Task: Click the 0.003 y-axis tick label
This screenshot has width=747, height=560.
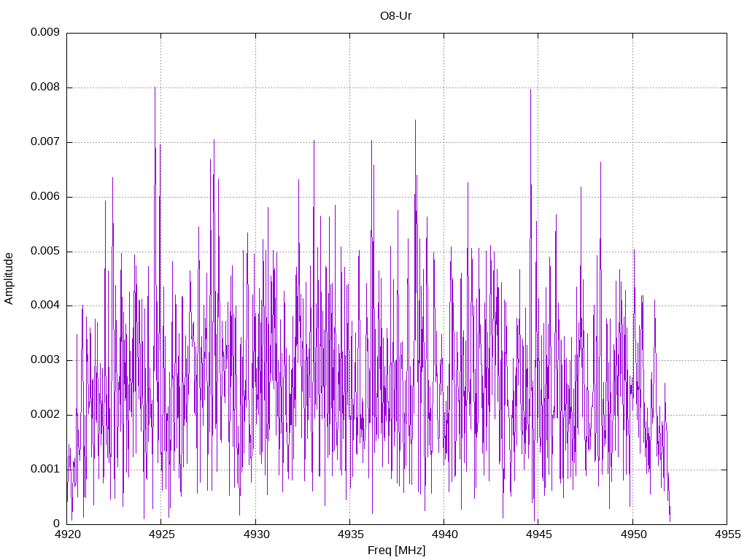Action: click(x=45, y=360)
